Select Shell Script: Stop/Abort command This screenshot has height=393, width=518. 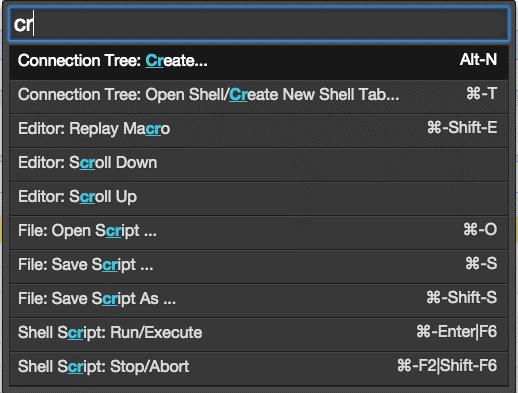[259, 368]
